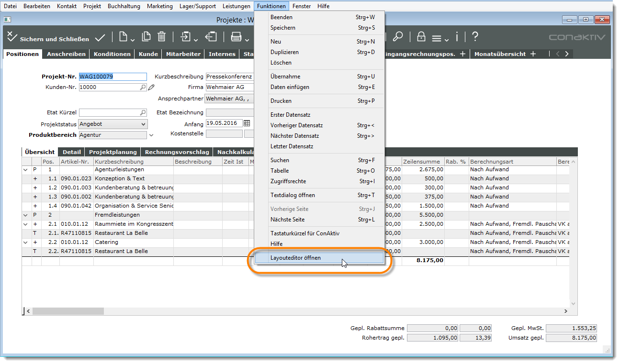Click the printer icon in toolbar
Screen dimensions: 620x364
tap(236, 37)
